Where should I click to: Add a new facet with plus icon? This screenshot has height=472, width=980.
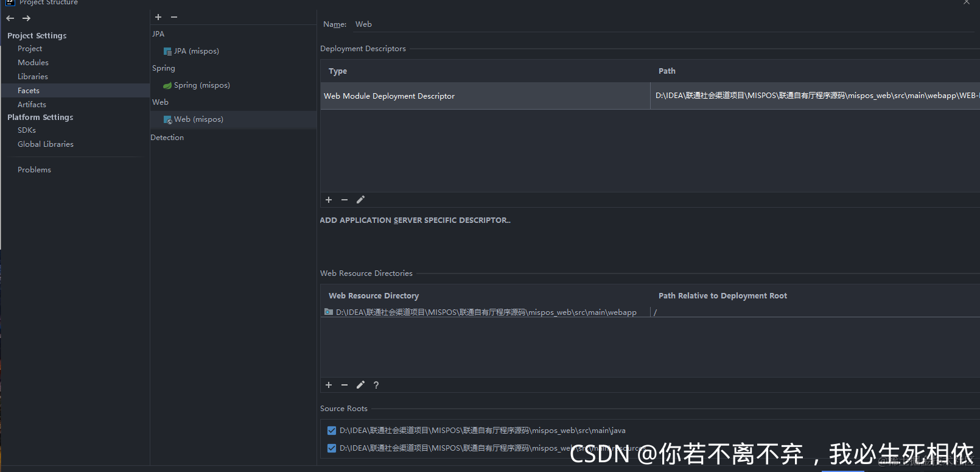[x=158, y=17]
